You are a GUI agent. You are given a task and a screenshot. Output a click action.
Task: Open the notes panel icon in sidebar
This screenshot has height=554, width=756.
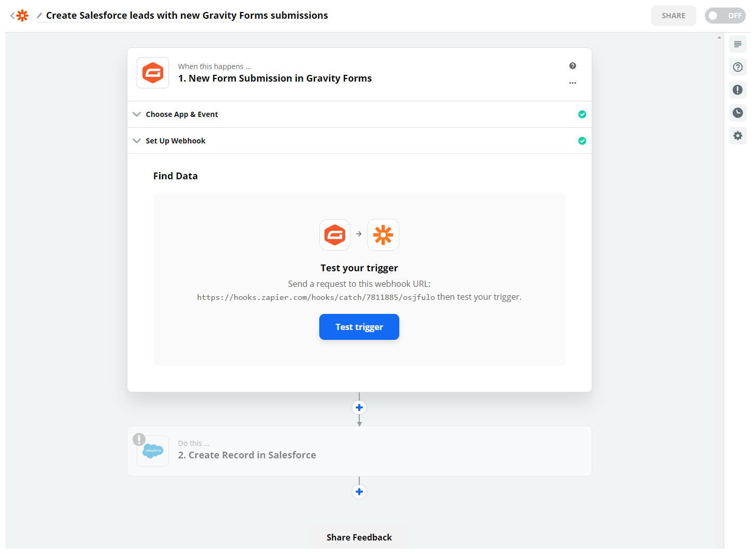tap(737, 44)
